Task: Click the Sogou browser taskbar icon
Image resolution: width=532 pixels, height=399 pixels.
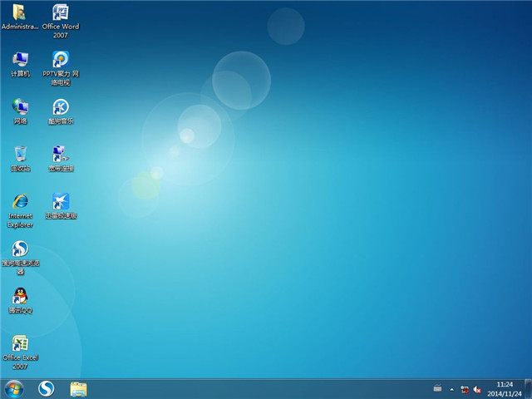Action: [x=46, y=389]
